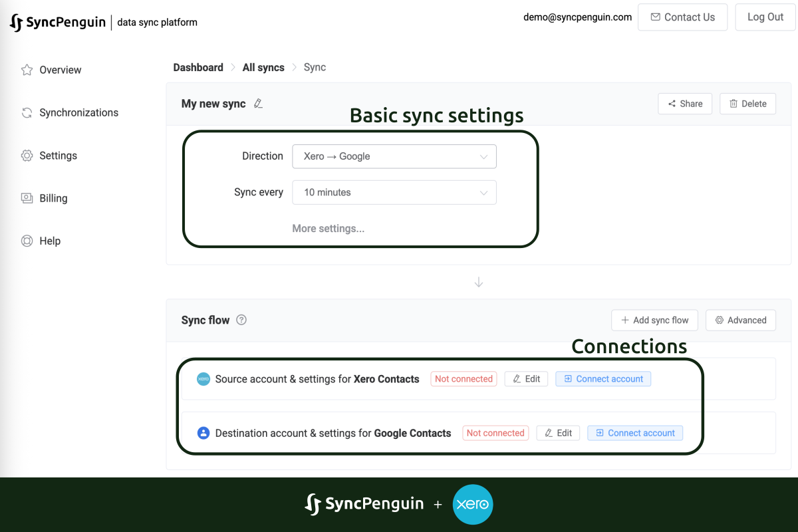798x532 pixels.
Task: Click the question mark icon beside Sync flow
Action: click(241, 320)
